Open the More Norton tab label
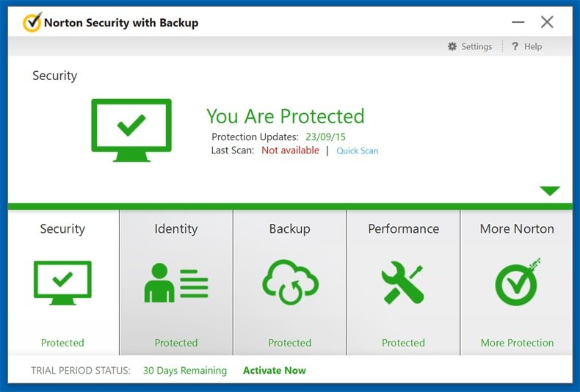The width and height of the screenshot is (580, 392). click(517, 229)
